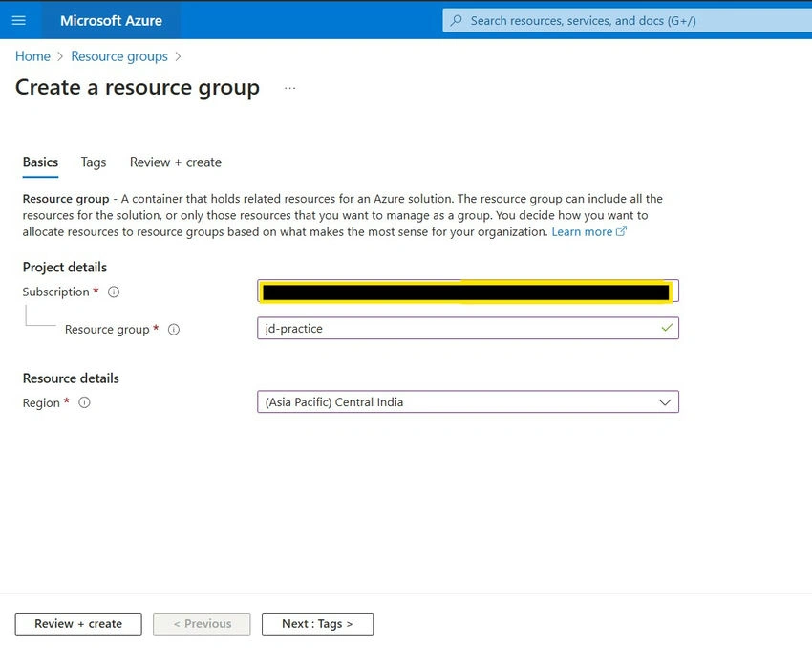The image size is (812, 648).
Task: Focus the Search resources, services, and docs box
Action: pyautogui.click(x=627, y=20)
